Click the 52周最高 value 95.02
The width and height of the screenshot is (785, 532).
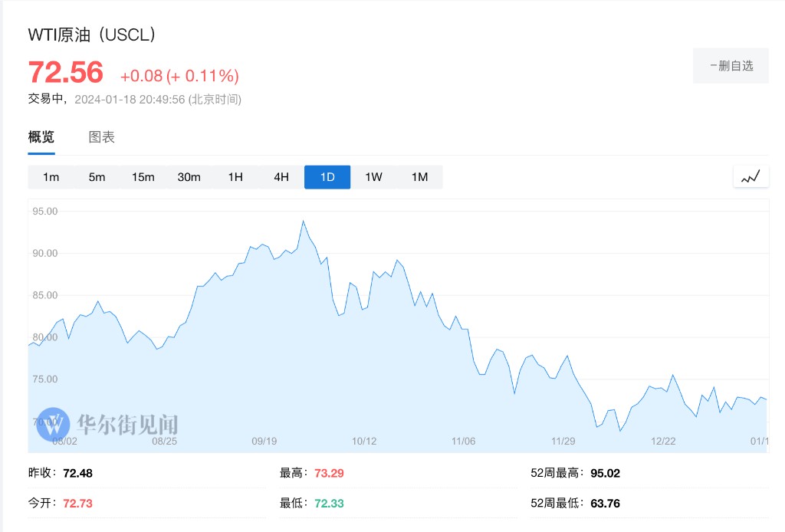coord(605,473)
